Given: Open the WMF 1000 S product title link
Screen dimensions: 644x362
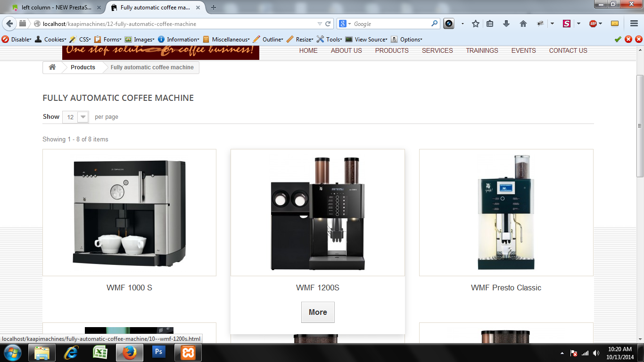Looking at the screenshot, I should [129, 288].
